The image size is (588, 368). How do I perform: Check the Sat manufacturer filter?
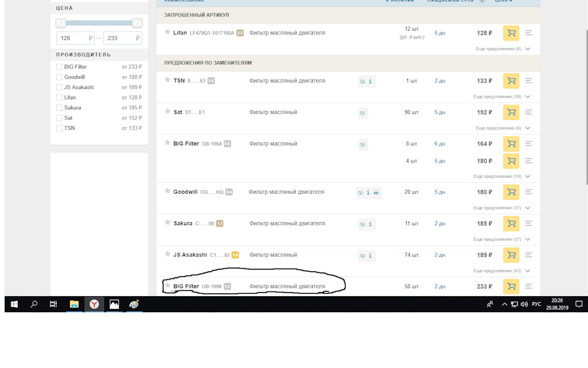[59, 118]
